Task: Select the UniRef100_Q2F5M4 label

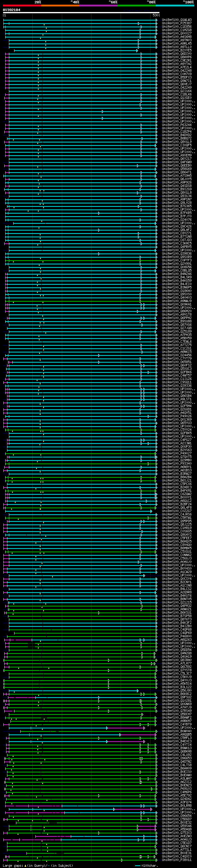Action: (177, 406)
